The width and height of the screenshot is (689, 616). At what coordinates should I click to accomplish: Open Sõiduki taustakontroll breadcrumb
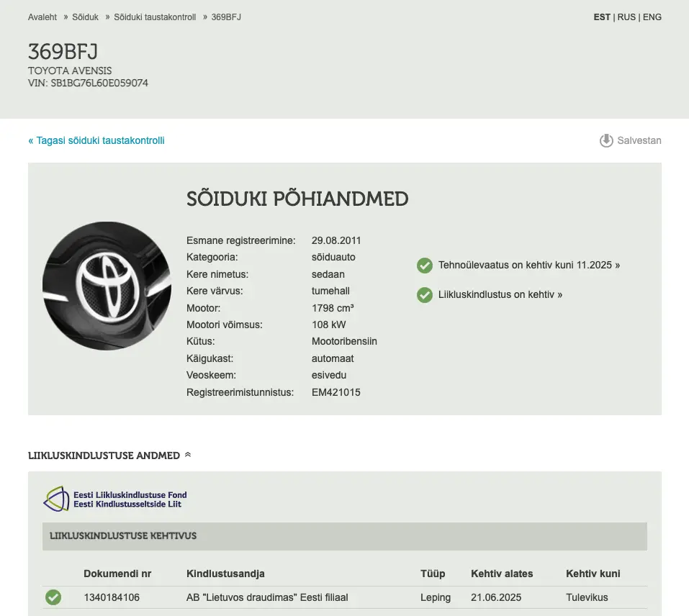click(x=155, y=17)
